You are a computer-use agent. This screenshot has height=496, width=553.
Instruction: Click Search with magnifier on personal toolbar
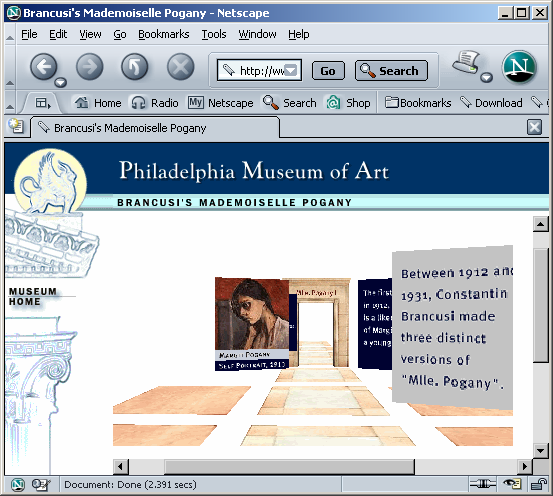[289, 103]
